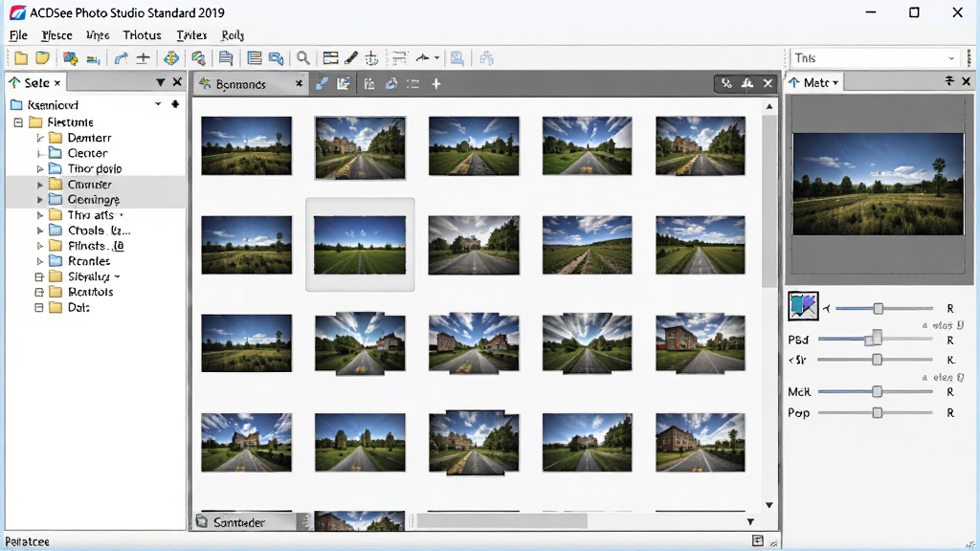Expand the Tibo dovio folder
The width and height of the screenshot is (980, 551).
pos(40,168)
